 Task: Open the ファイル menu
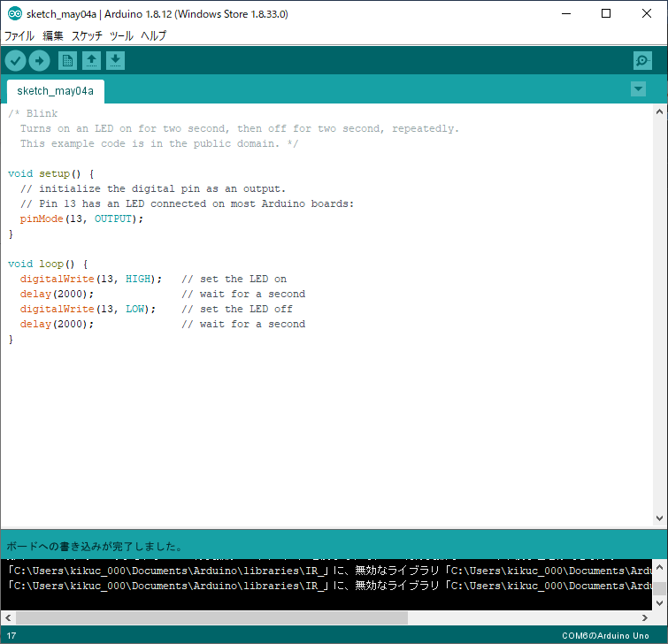tap(19, 36)
